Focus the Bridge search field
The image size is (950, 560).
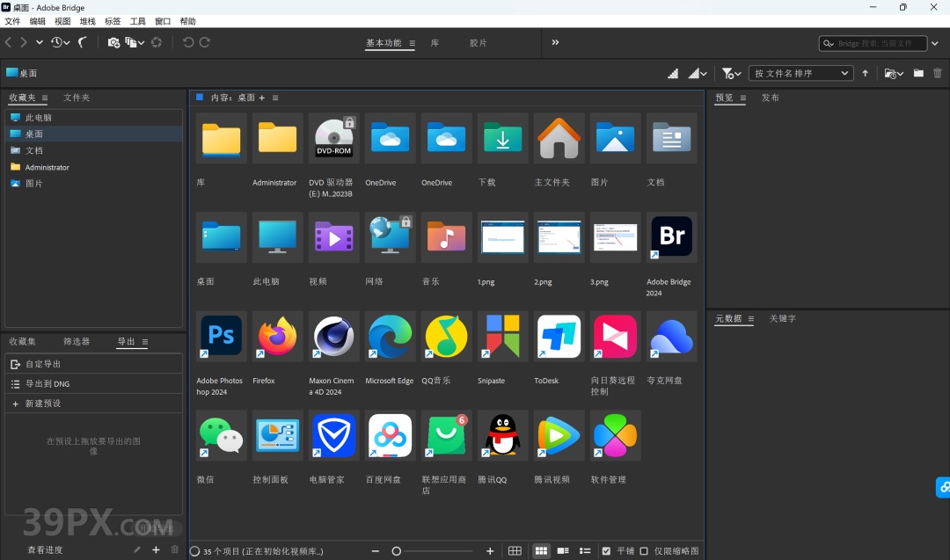click(x=873, y=44)
